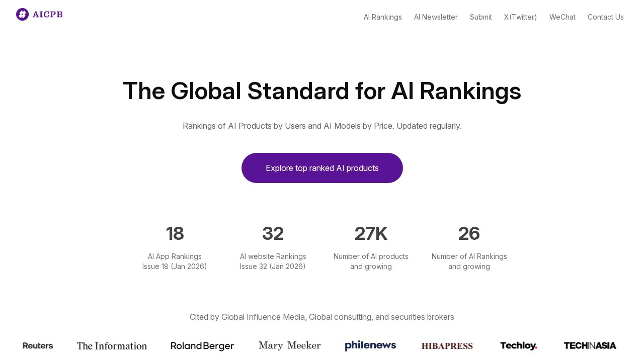644x362 pixels.
Task: Click the HIBAPRESS logo
Action: (x=447, y=346)
